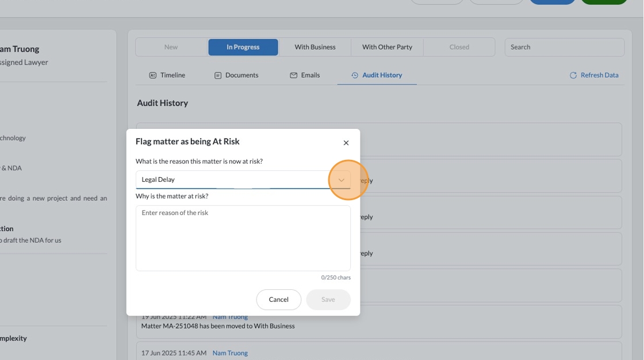Viewport: 644px width, 360px height.
Task: Close the Flag matter At Risk dialog
Action: point(346,143)
